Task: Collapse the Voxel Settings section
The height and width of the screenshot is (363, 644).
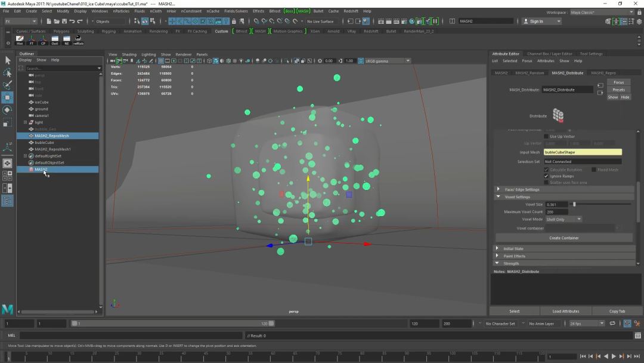Action: [498, 197]
